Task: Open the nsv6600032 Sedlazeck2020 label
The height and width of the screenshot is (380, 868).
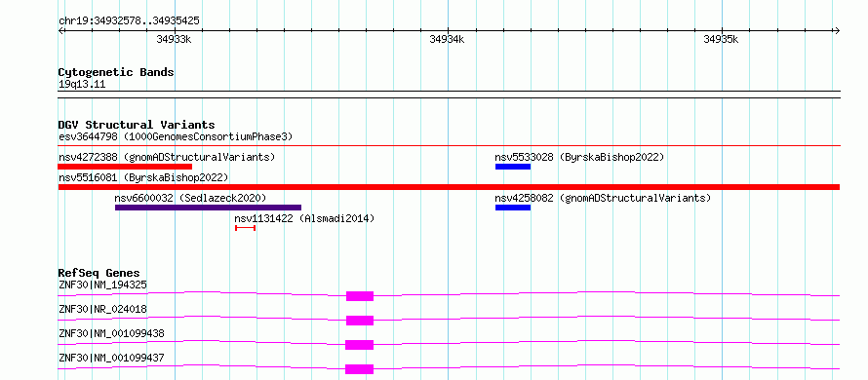Action: (190, 198)
